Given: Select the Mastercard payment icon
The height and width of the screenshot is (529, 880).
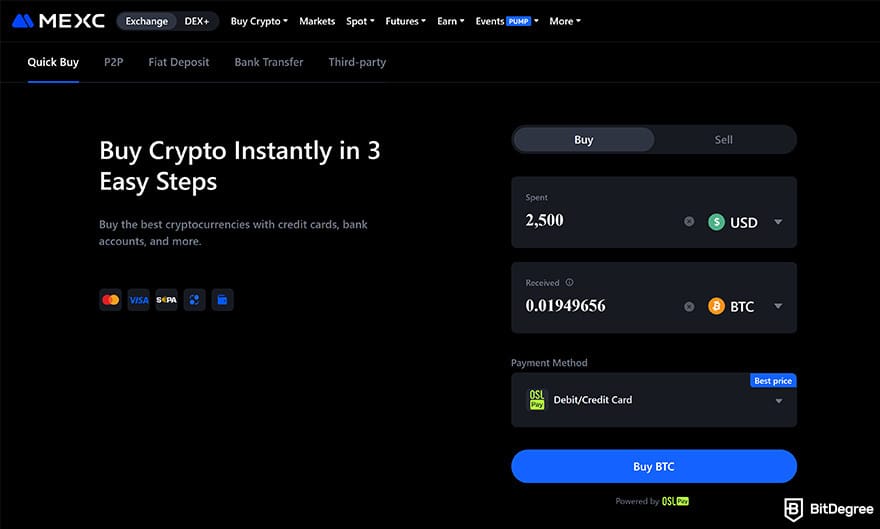Looking at the screenshot, I should [x=111, y=300].
